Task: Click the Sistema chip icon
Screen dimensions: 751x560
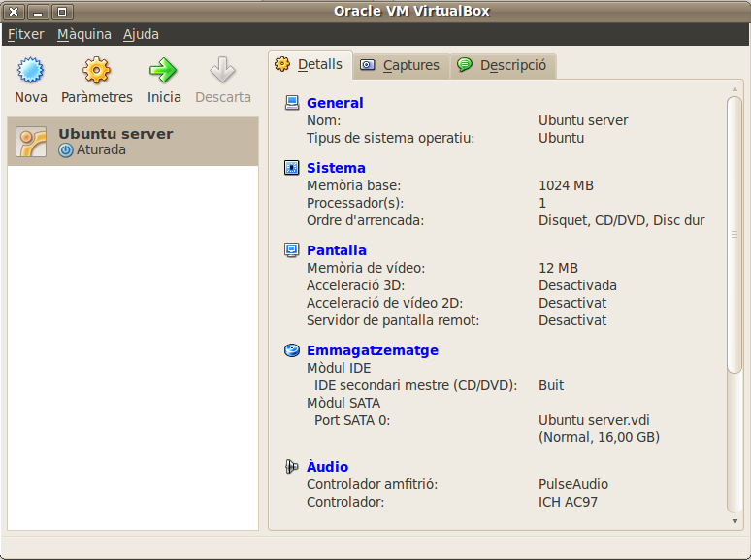Action: point(292,168)
